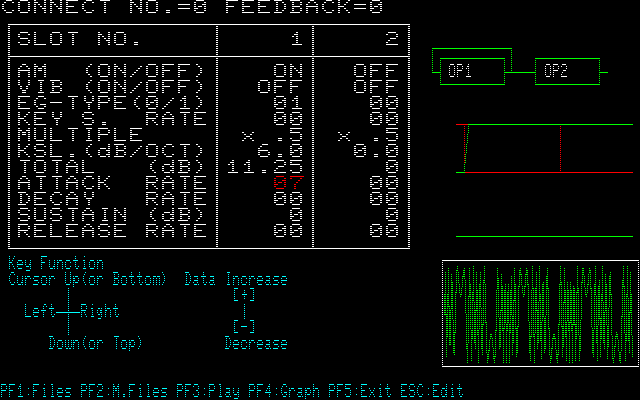Click the green waveform preview display
The image size is (640, 400).
coord(540,313)
